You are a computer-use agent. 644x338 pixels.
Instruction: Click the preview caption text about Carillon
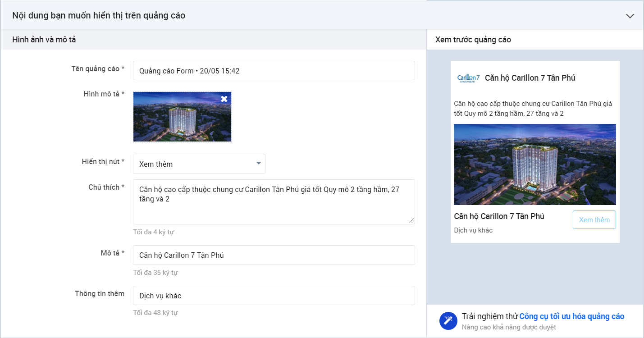click(533, 109)
